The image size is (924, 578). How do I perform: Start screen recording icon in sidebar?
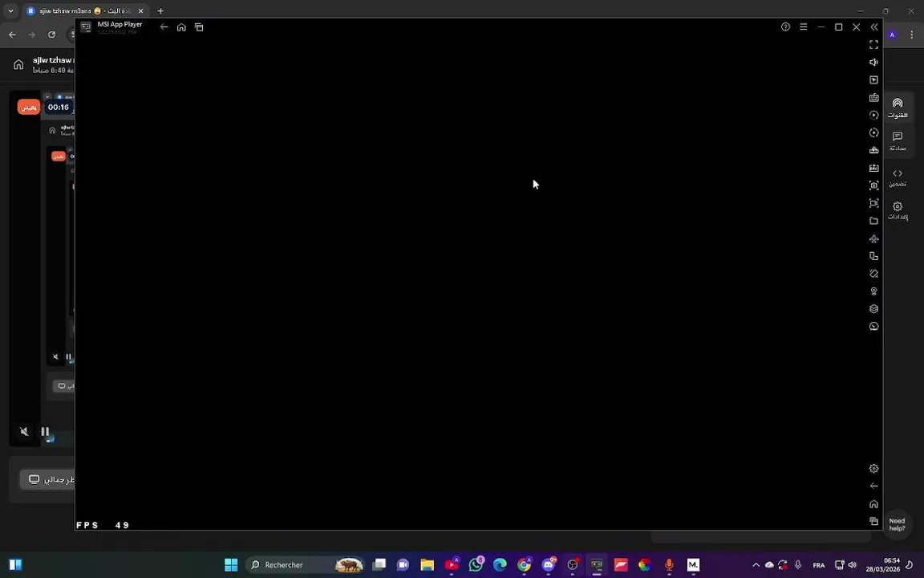pos(874,203)
